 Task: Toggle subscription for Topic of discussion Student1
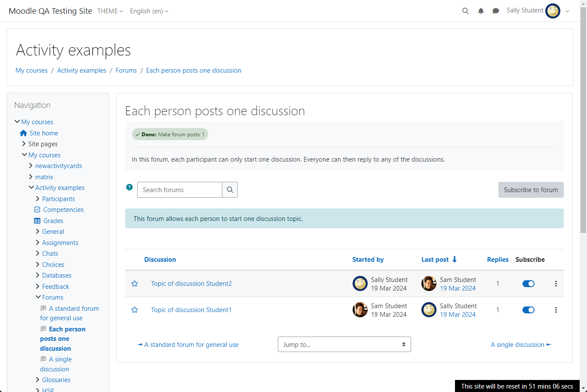pyautogui.click(x=529, y=310)
